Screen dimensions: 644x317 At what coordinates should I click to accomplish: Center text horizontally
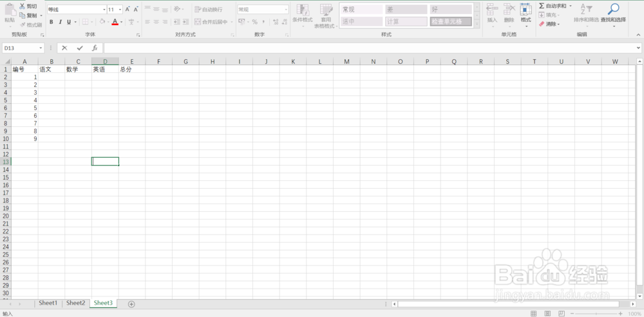(x=156, y=22)
